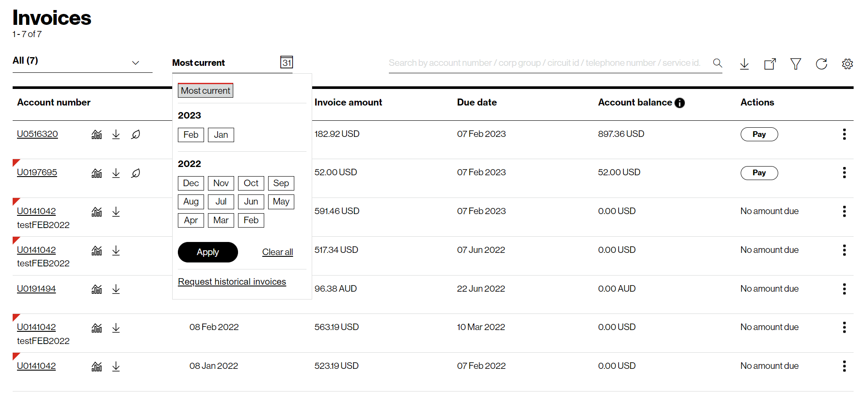Click the Apply button

point(208,252)
